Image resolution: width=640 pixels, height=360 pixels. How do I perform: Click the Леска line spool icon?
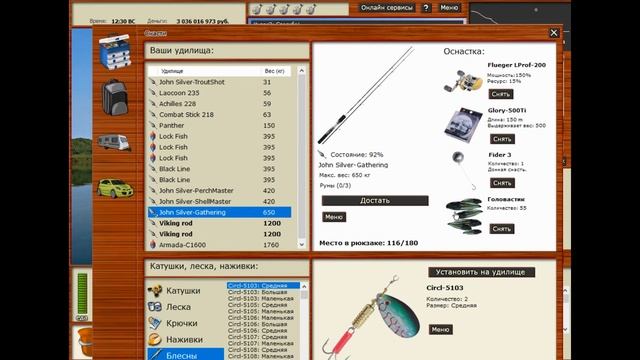pyautogui.click(x=155, y=307)
